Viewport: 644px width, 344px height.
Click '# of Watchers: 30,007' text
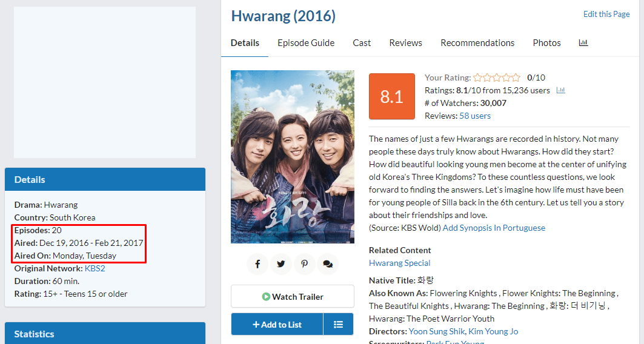pyautogui.click(x=465, y=103)
